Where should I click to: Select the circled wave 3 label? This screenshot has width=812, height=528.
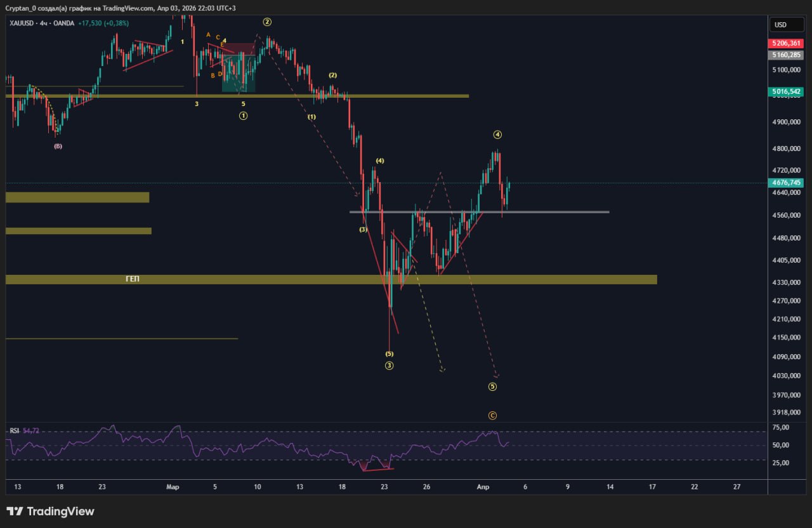tap(390, 366)
